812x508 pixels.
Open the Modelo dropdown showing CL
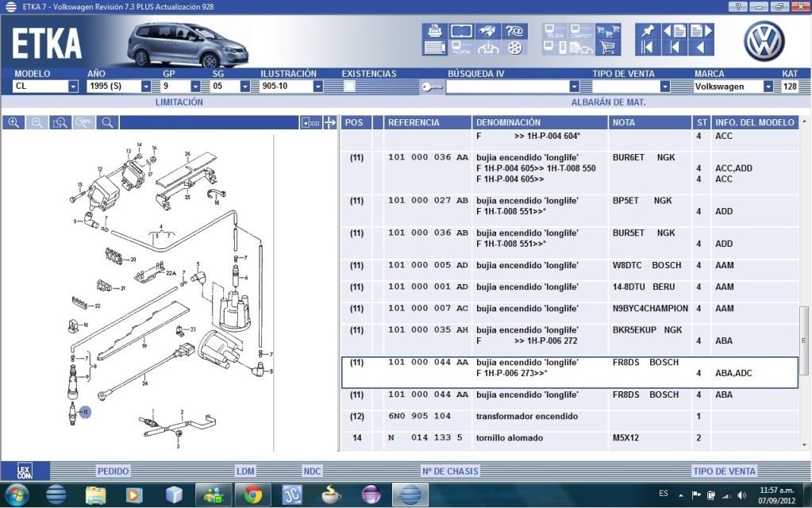tap(73, 87)
